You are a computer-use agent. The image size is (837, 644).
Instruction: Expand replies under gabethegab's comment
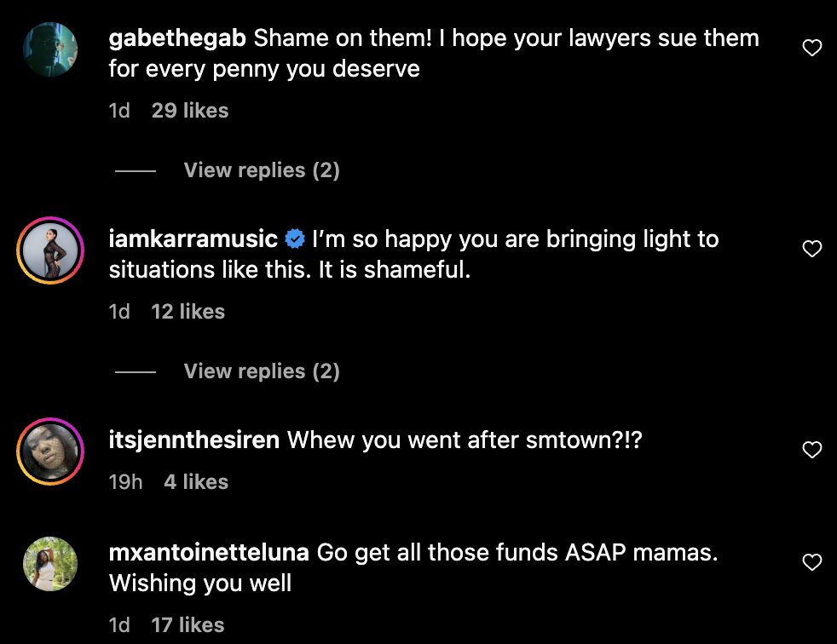pos(261,170)
